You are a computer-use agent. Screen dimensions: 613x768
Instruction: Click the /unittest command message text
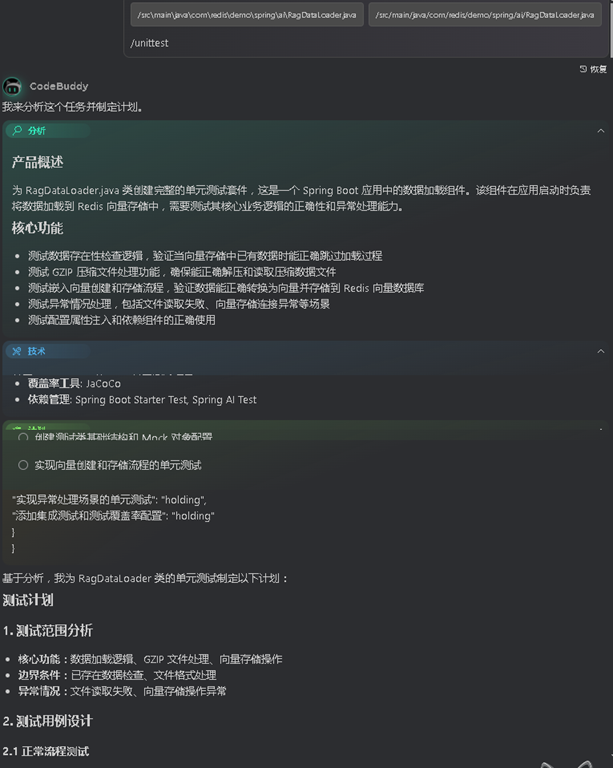[149, 43]
